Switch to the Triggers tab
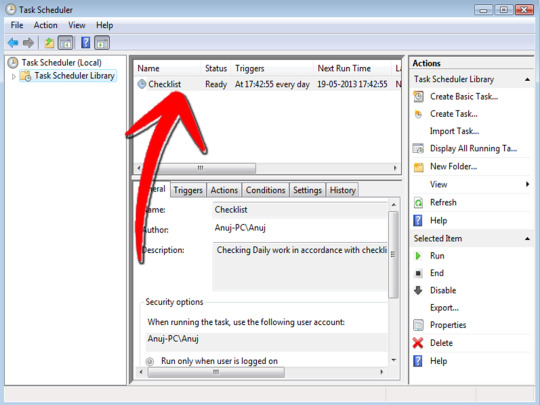Image resolution: width=540 pixels, height=405 pixels. (x=188, y=190)
